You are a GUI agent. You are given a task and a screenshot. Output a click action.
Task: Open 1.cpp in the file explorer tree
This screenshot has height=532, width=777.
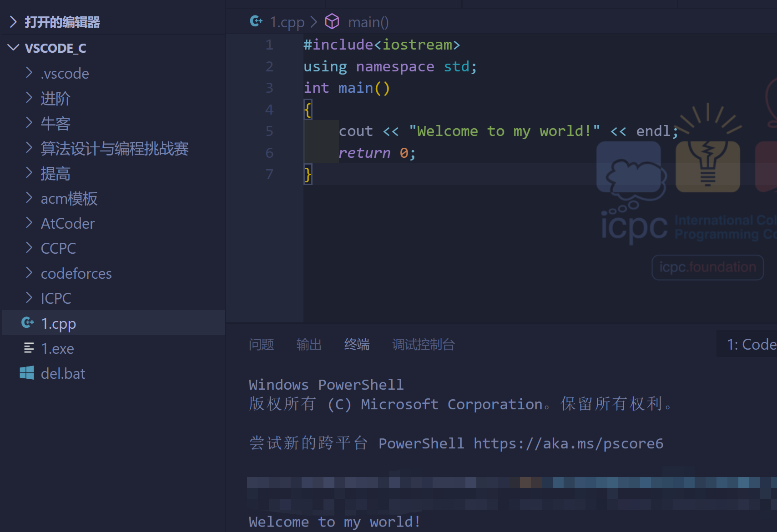pyautogui.click(x=114, y=323)
